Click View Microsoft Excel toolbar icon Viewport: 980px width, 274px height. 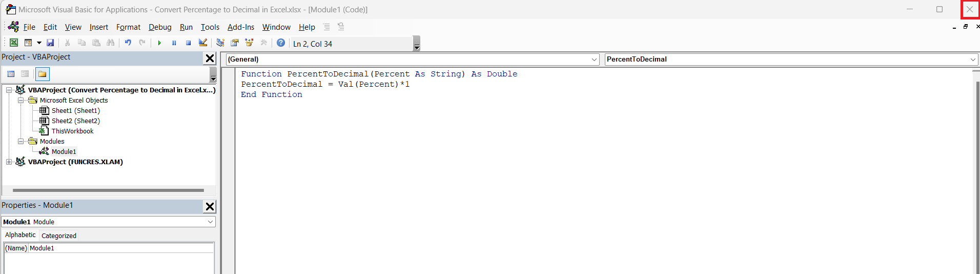pos(14,43)
